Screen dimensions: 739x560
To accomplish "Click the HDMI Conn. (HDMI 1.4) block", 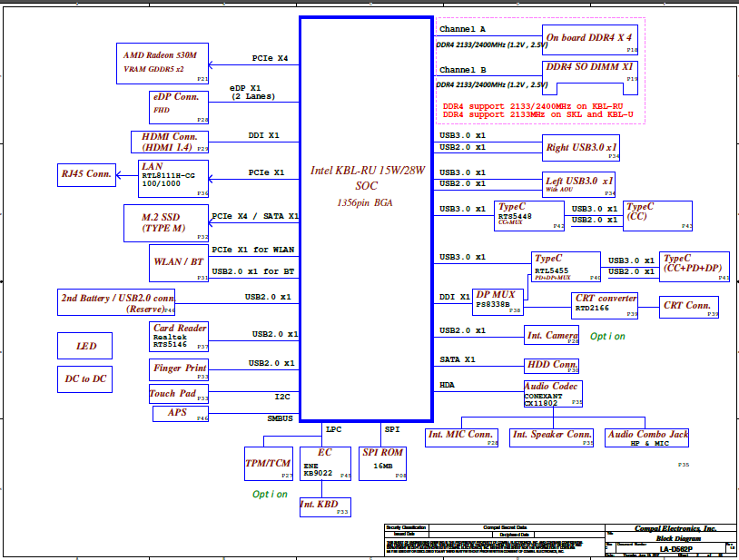I will [170, 142].
